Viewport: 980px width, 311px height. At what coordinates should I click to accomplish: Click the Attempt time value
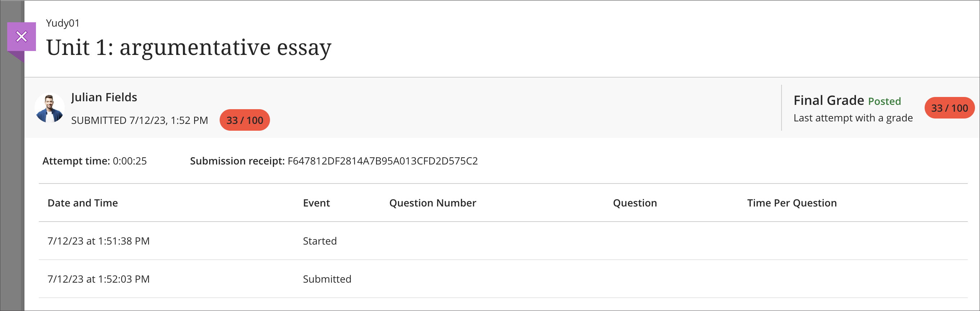coord(129,161)
